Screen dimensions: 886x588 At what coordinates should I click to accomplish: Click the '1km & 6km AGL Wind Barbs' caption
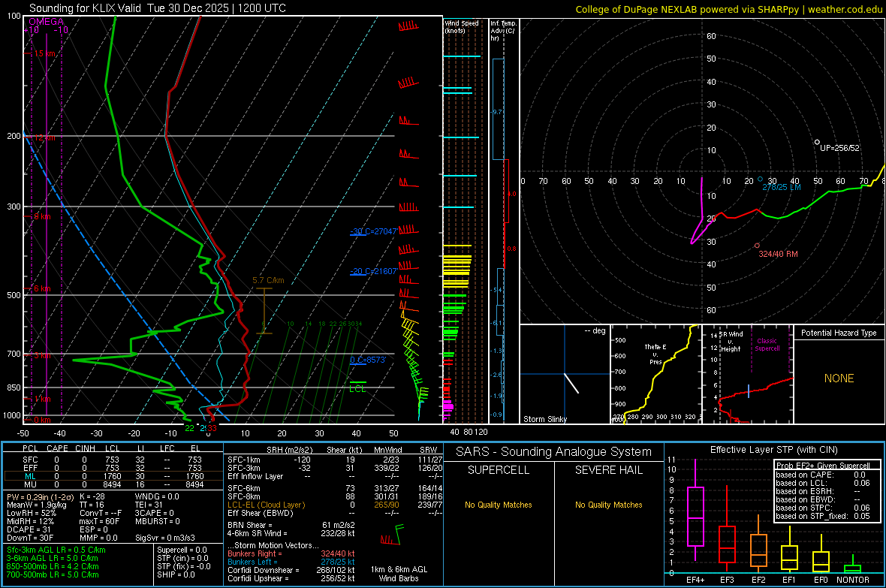coord(399,574)
